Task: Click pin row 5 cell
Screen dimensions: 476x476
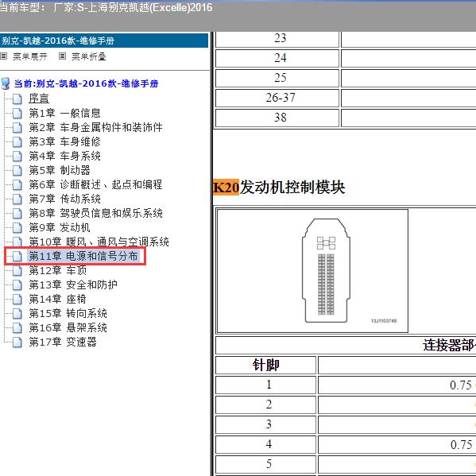Action: [x=266, y=464]
